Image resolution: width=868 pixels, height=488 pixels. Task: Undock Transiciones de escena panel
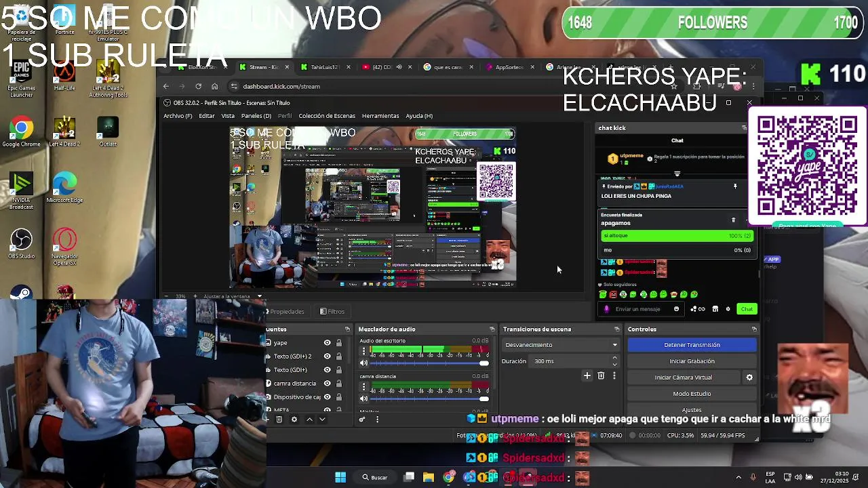pyautogui.click(x=616, y=329)
